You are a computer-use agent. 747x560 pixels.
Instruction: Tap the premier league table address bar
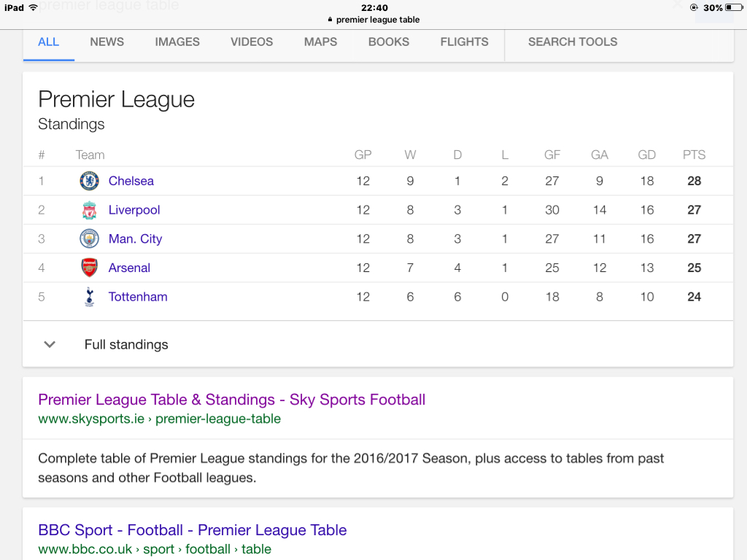click(x=377, y=20)
